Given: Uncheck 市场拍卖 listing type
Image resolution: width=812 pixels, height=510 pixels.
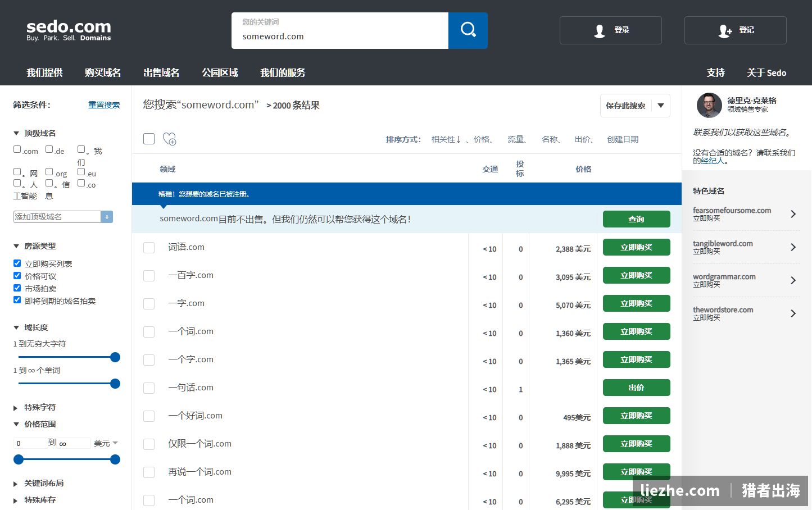Looking at the screenshot, I should [17, 288].
